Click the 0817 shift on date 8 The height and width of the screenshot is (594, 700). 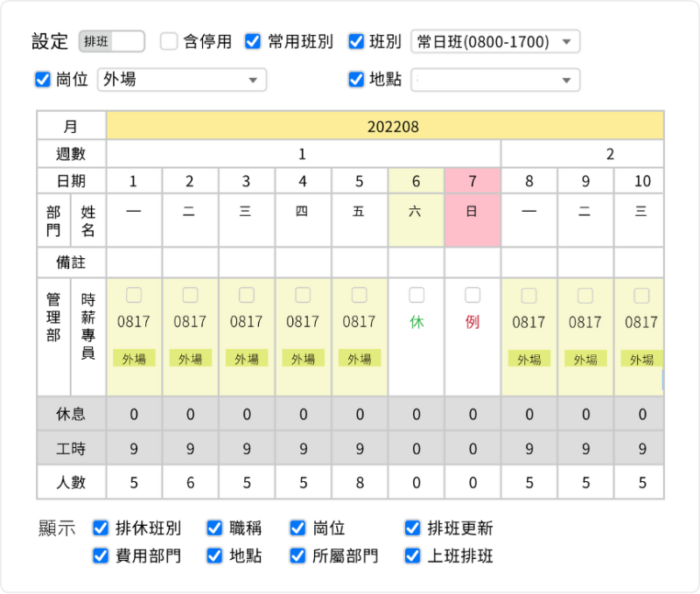pyautogui.click(x=528, y=322)
